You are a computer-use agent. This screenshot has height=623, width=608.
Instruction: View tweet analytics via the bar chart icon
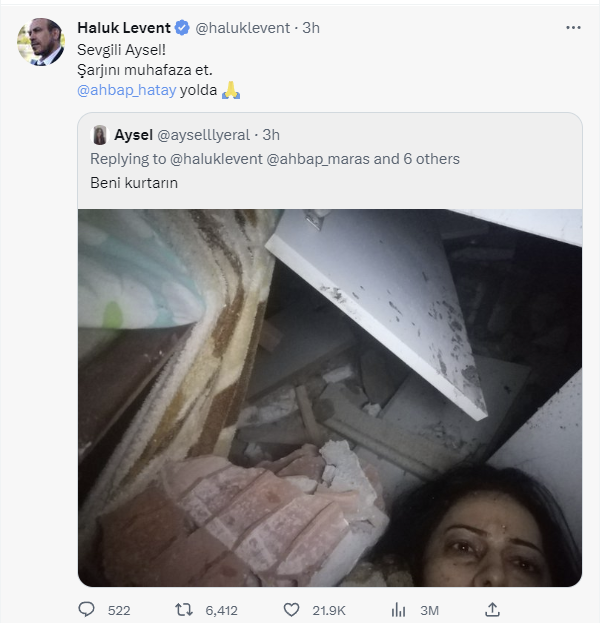[397, 609]
